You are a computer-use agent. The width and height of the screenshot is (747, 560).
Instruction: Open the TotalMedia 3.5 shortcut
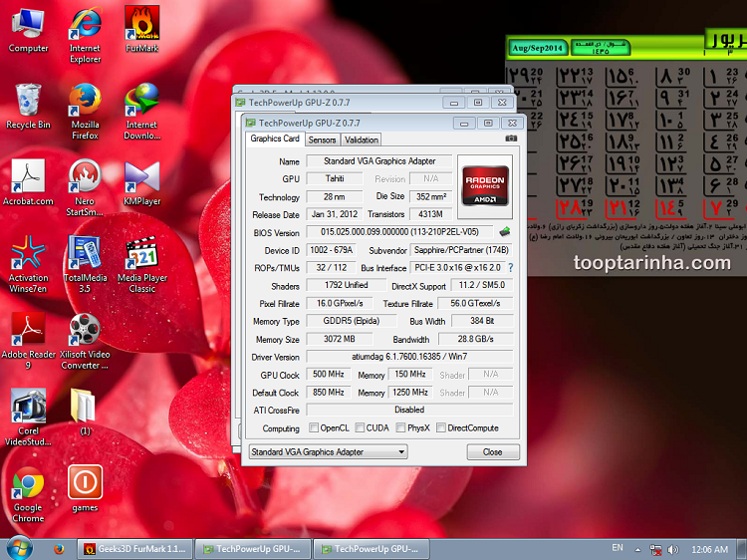85,264
